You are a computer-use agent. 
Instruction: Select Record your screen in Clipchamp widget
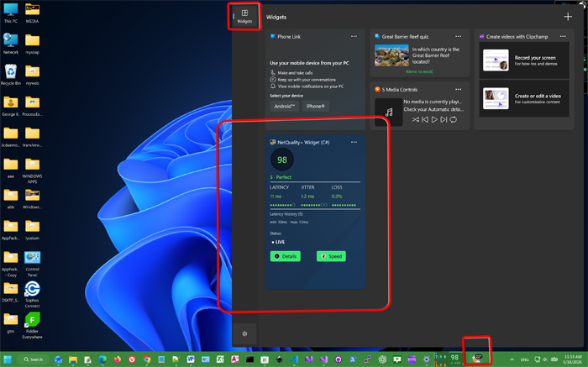point(524,60)
